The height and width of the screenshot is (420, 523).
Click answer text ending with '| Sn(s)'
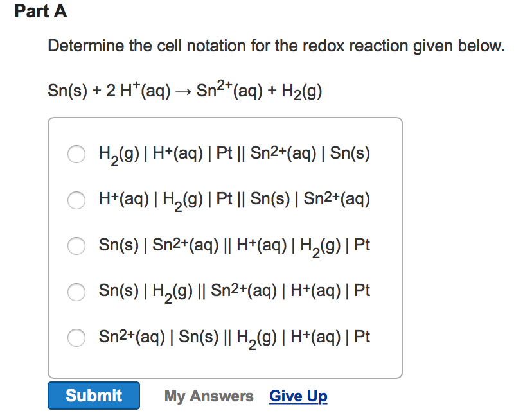pos(234,154)
